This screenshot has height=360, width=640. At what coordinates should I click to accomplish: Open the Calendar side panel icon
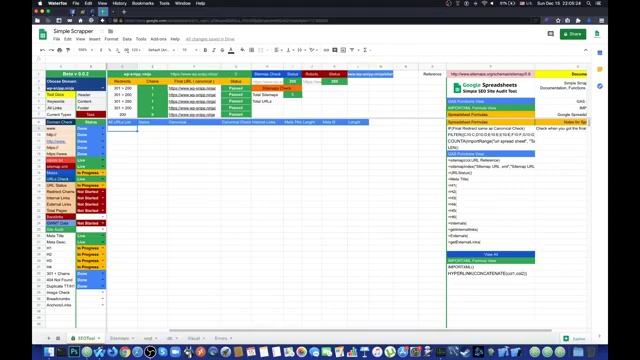[x=600, y=53]
